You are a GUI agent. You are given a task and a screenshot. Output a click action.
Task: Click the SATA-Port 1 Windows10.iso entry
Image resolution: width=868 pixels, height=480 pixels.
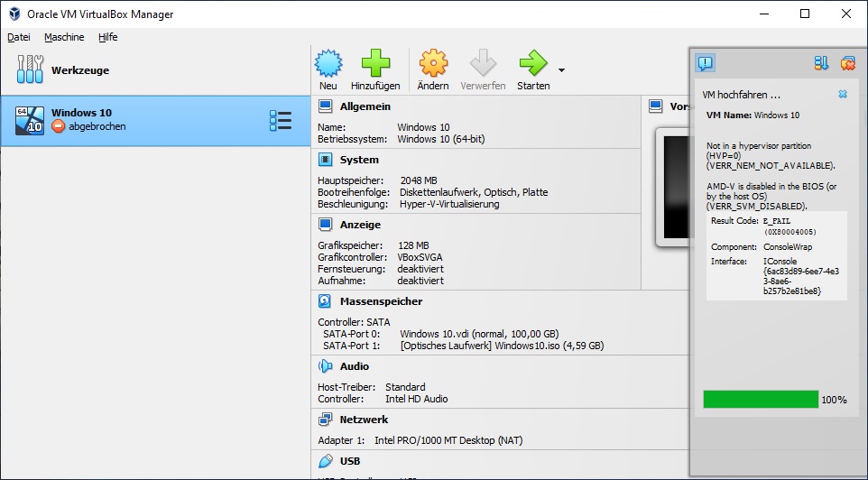coord(502,346)
